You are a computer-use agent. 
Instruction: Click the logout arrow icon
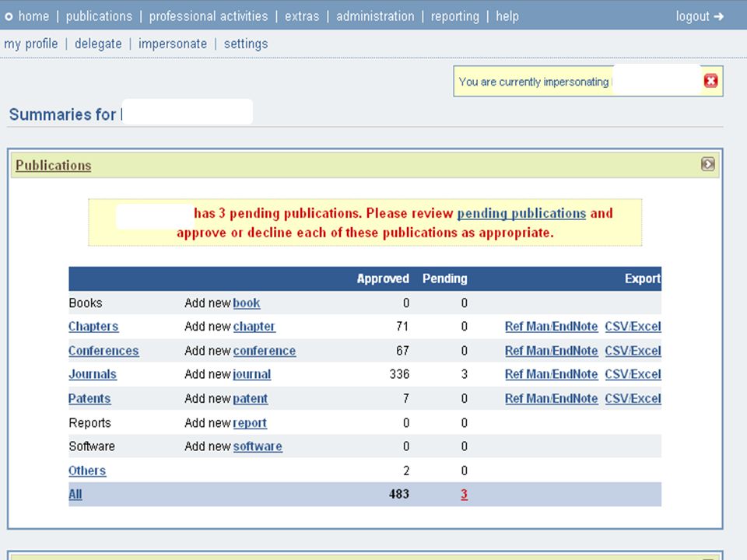coord(718,16)
